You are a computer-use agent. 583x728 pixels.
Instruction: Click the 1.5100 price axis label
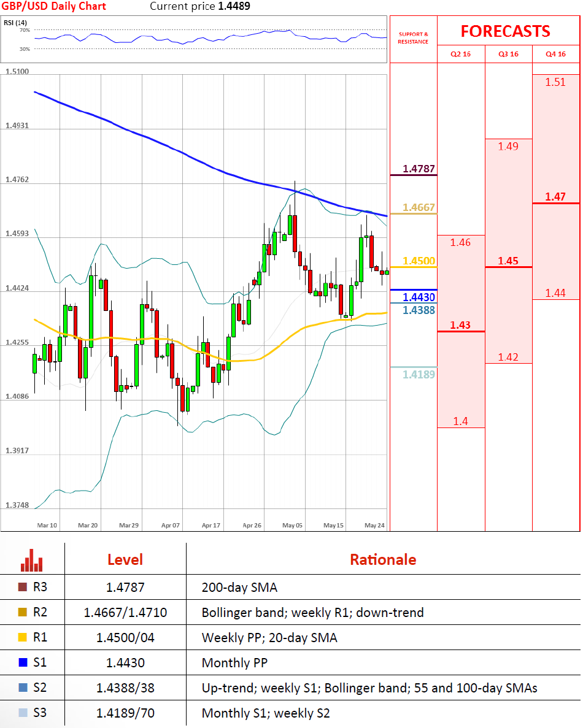click(17, 72)
